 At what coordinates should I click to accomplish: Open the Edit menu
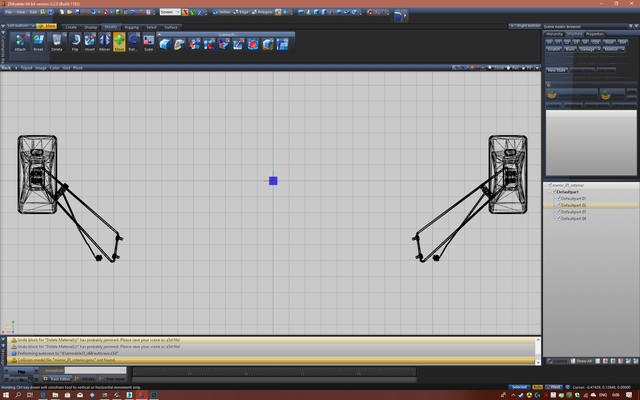[33, 12]
